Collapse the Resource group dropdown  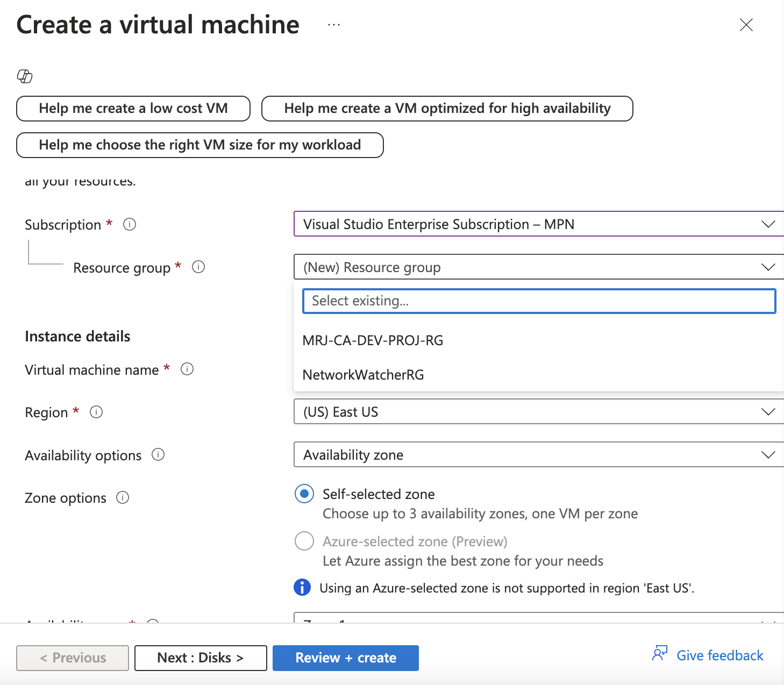pos(539,267)
